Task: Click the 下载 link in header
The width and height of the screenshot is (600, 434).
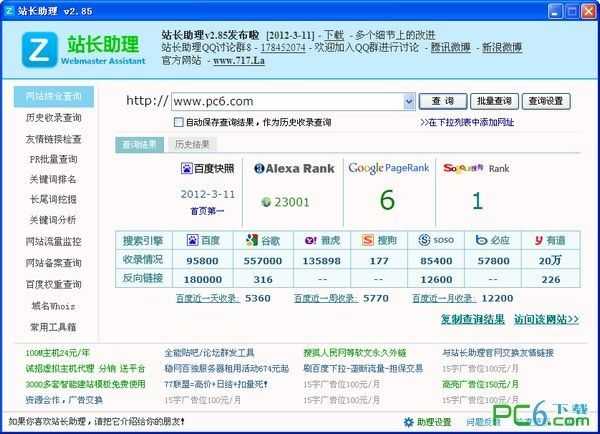Action: click(334, 35)
